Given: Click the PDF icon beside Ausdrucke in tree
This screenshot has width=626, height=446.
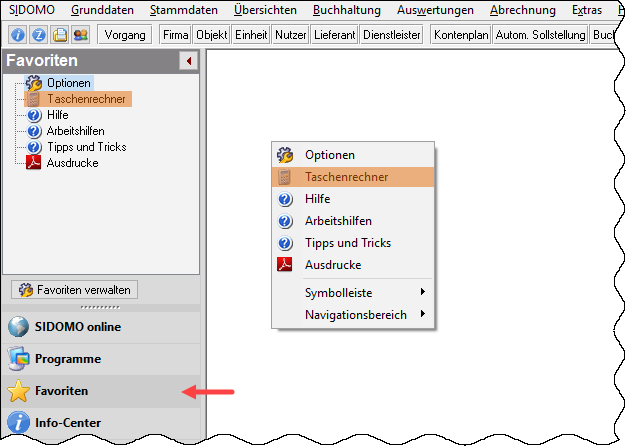Looking at the screenshot, I should (x=34, y=163).
